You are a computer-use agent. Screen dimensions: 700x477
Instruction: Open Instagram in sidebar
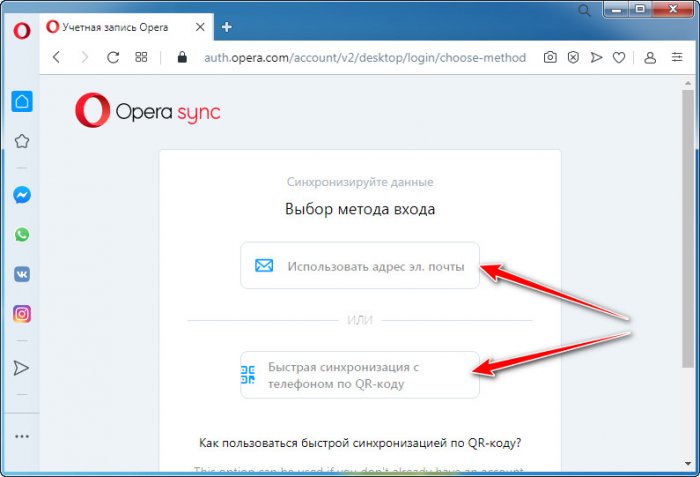click(22, 314)
